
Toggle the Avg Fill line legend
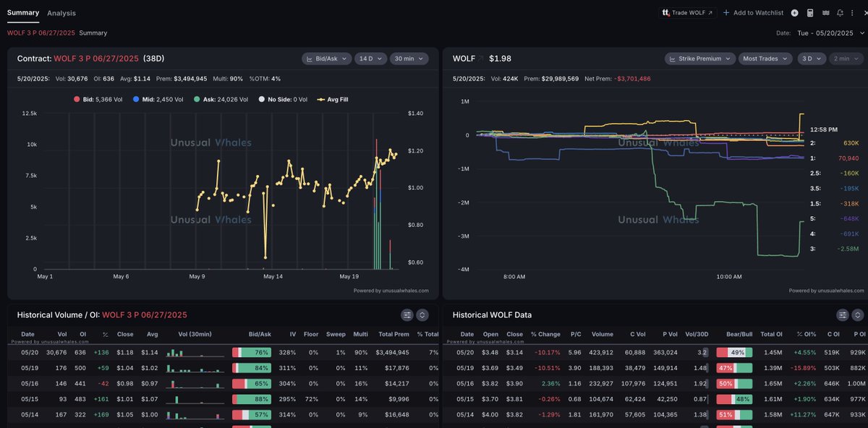pyautogui.click(x=333, y=99)
